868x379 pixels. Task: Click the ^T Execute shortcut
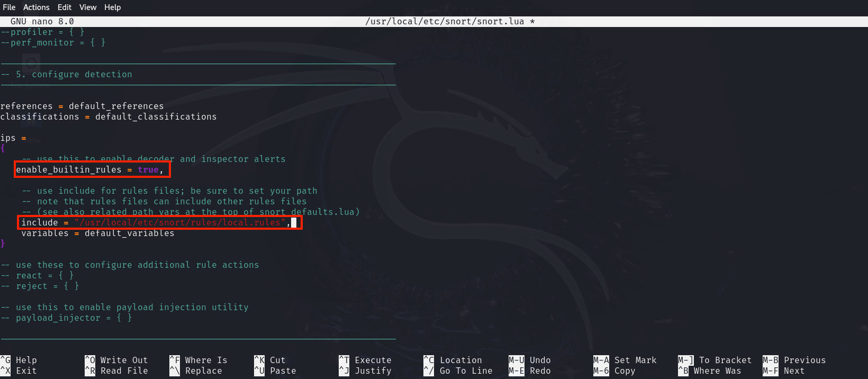click(365, 360)
